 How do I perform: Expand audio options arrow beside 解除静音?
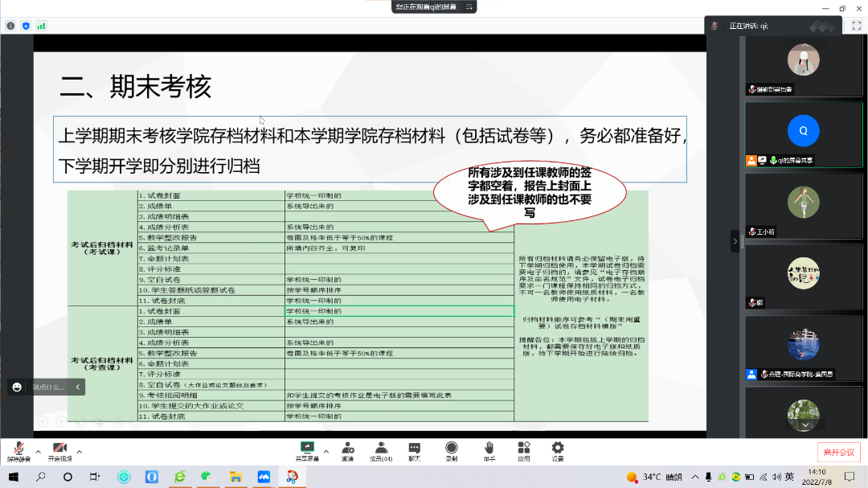pos(38,451)
